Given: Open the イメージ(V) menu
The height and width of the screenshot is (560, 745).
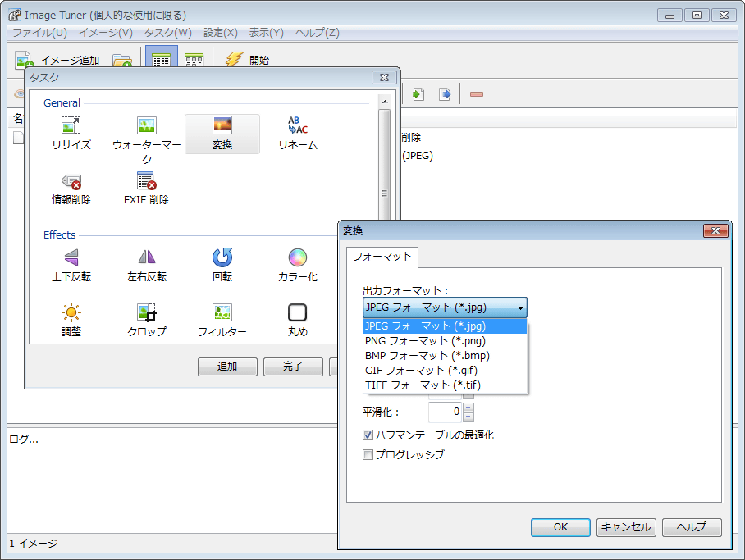Looking at the screenshot, I should point(106,33).
